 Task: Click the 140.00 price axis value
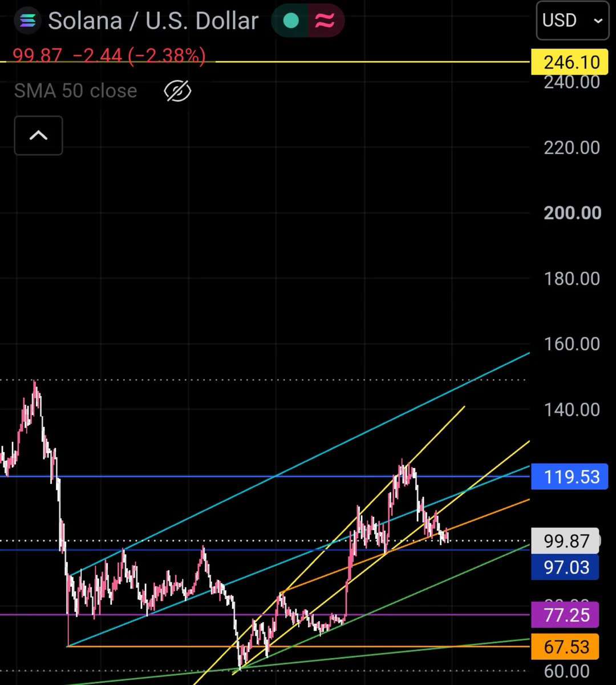pyautogui.click(x=572, y=409)
